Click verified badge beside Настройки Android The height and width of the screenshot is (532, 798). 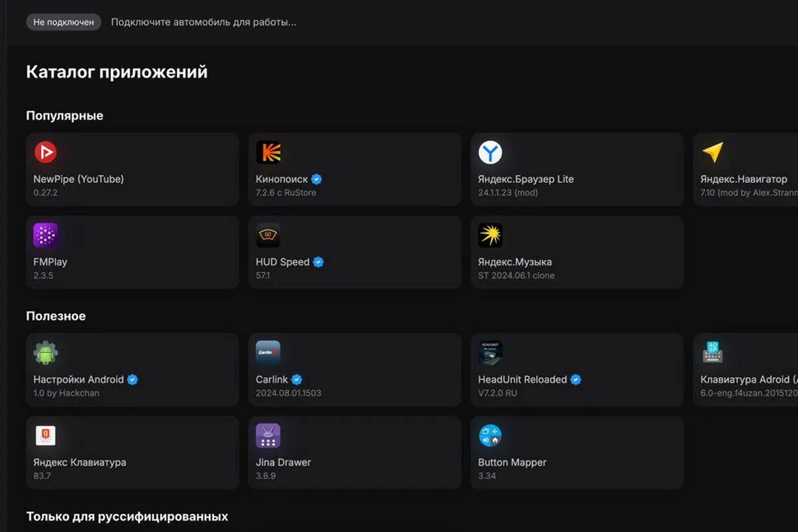(132, 380)
